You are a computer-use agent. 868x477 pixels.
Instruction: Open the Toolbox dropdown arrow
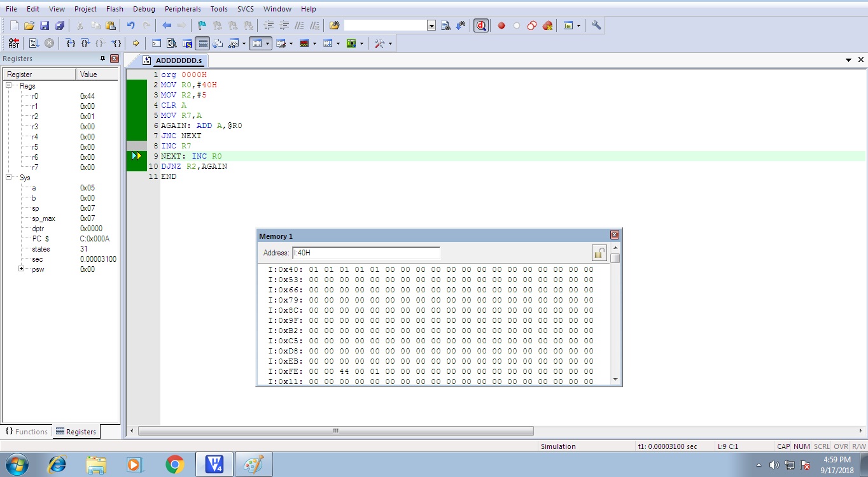[390, 43]
